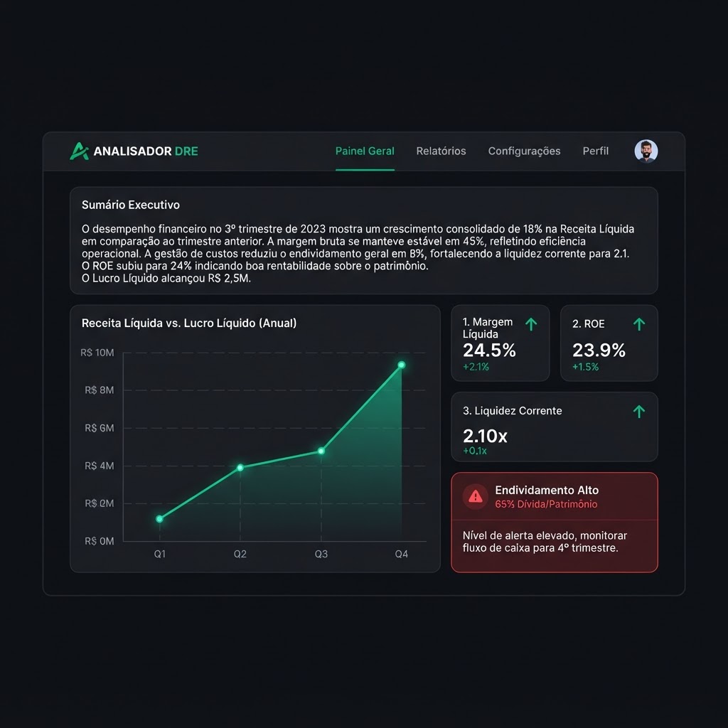728x728 pixels.
Task: Click the ANALISADOR DRE brand name
Action: coord(146,151)
